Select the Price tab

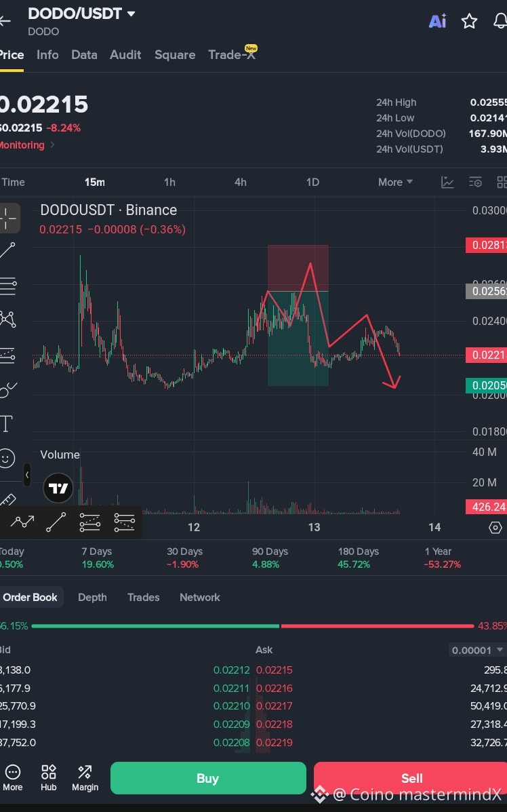tap(12, 55)
